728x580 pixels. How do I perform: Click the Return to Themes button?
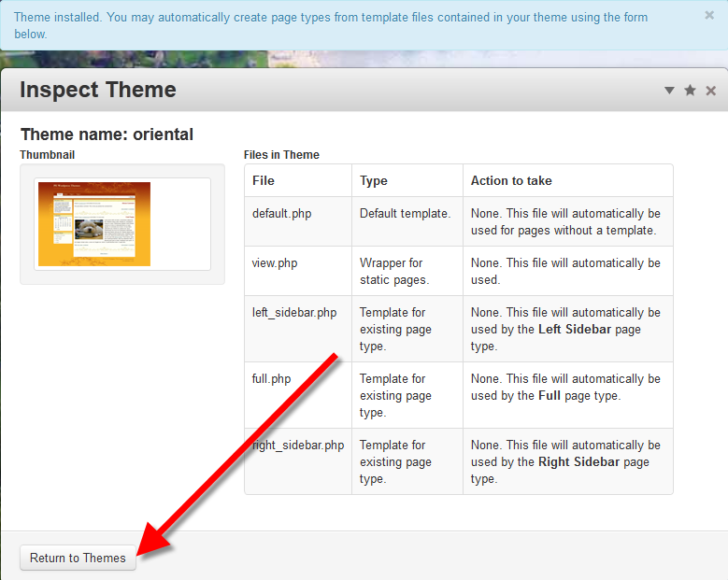click(78, 558)
